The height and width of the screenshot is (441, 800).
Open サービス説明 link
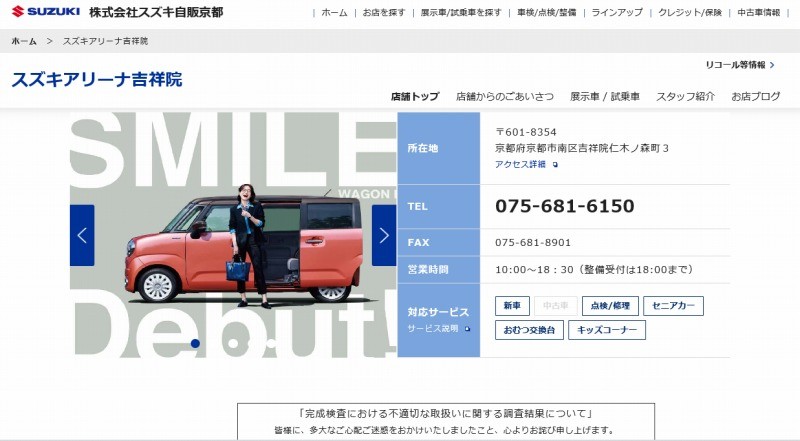tap(433, 329)
